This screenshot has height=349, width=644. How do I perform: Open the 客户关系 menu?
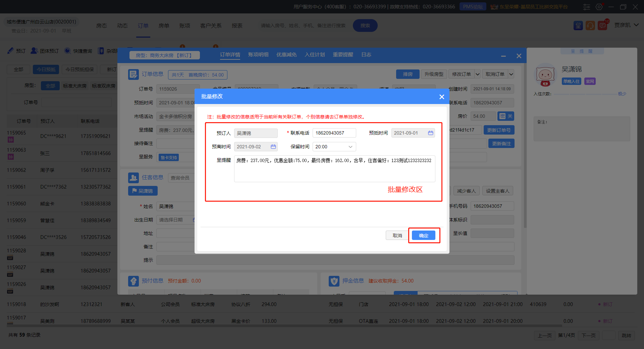[211, 26]
